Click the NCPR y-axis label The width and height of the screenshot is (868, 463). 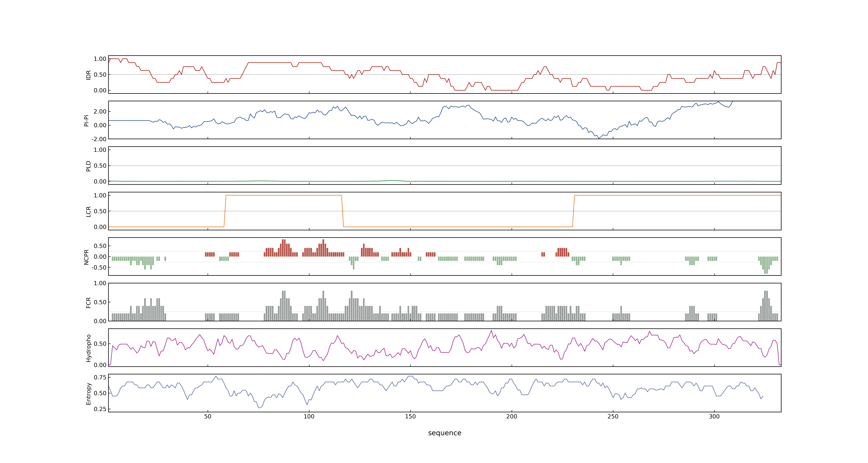[86, 257]
